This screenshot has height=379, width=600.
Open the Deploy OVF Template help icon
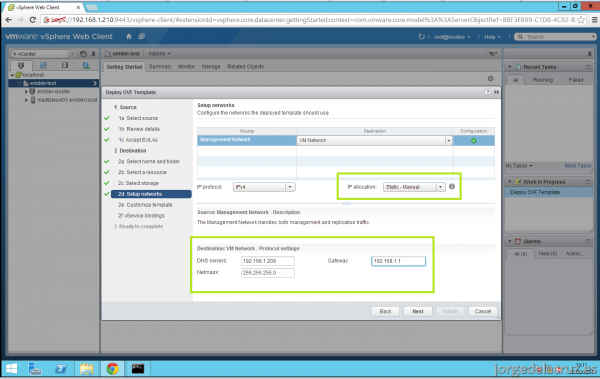point(488,92)
